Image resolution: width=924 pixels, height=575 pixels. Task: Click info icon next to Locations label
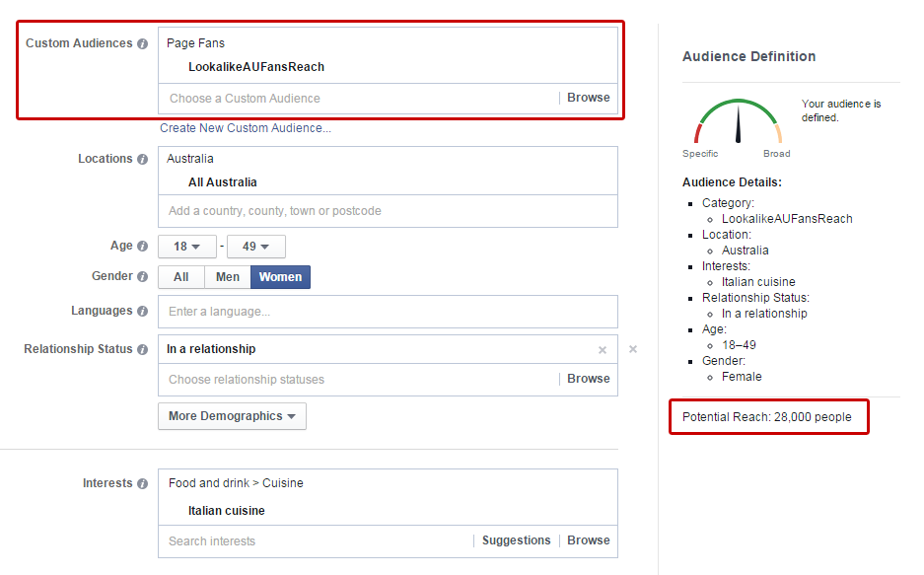[x=143, y=160]
